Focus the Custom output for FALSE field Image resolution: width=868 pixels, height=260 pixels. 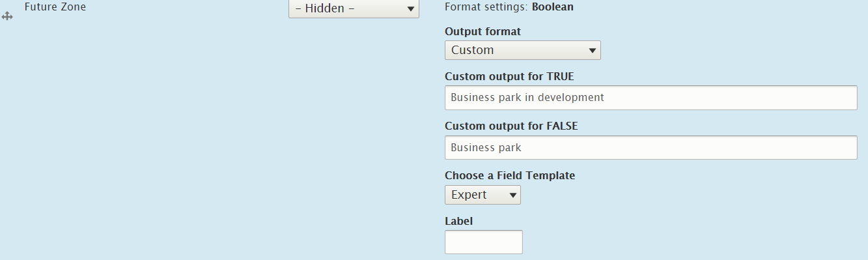tap(651, 147)
